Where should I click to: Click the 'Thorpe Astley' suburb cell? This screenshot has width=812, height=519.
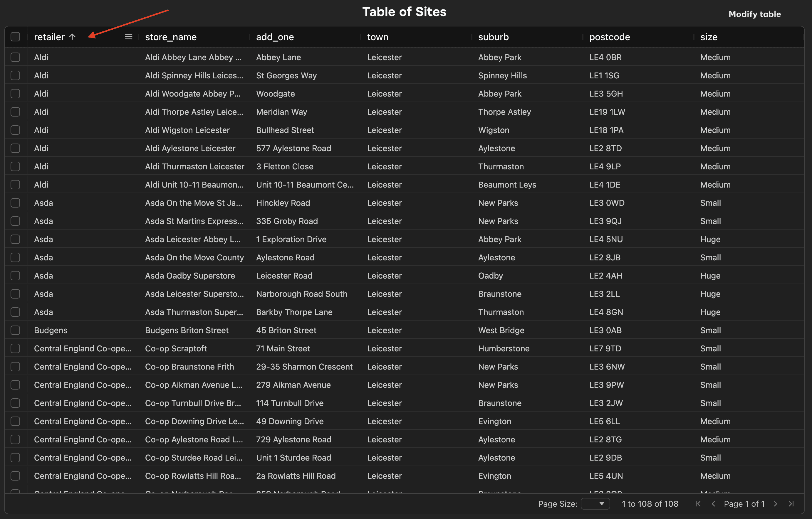click(504, 112)
